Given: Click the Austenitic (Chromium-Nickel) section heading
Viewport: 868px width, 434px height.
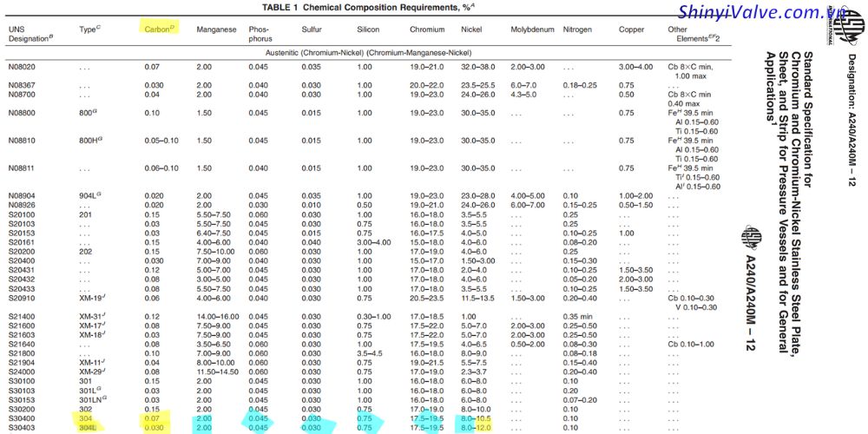Looking at the screenshot, I should (352, 52).
